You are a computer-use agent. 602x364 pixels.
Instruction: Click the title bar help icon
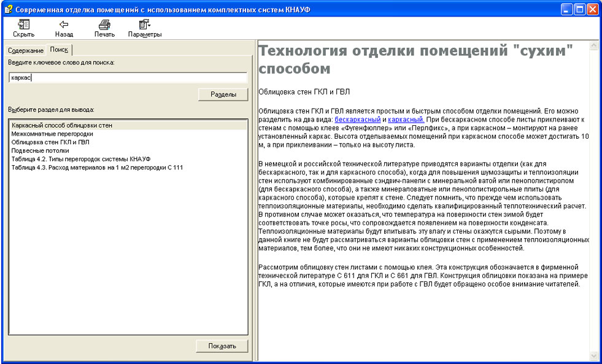(8, 9)
